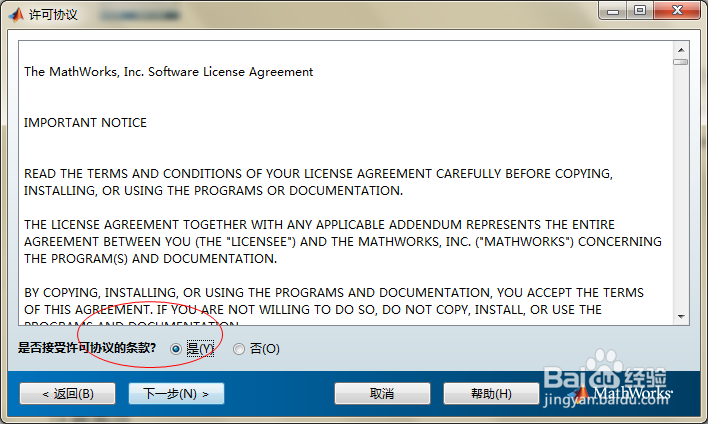Click the 'IMPORTANT NOTICE' heading text

click(x=85, y=123)
